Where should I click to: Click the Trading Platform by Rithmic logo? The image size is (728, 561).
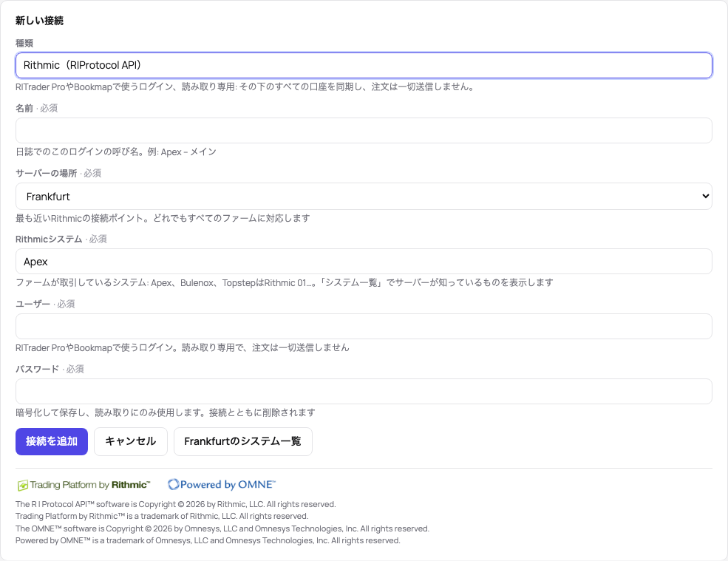[x=84, y=485]
